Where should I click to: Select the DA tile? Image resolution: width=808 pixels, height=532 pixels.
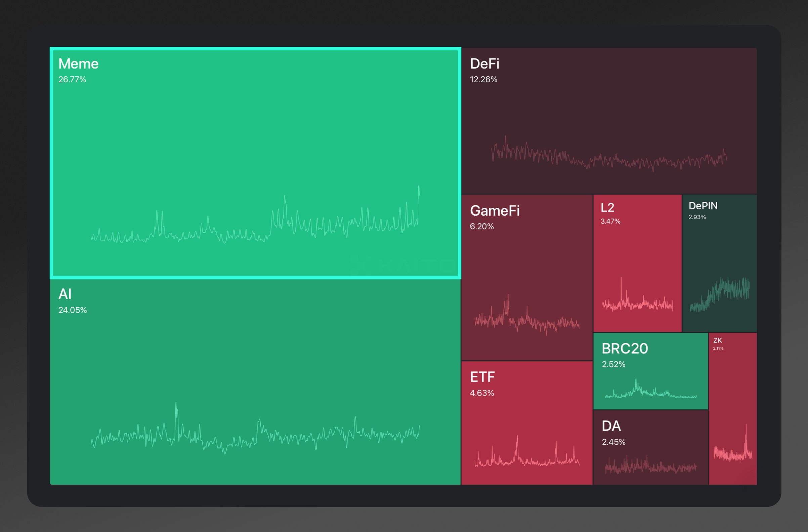(x=650, y=441)
